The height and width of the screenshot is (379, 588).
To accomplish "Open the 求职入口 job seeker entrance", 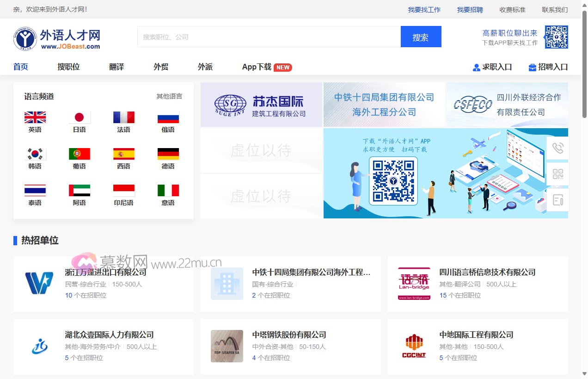I will [492, 67].
